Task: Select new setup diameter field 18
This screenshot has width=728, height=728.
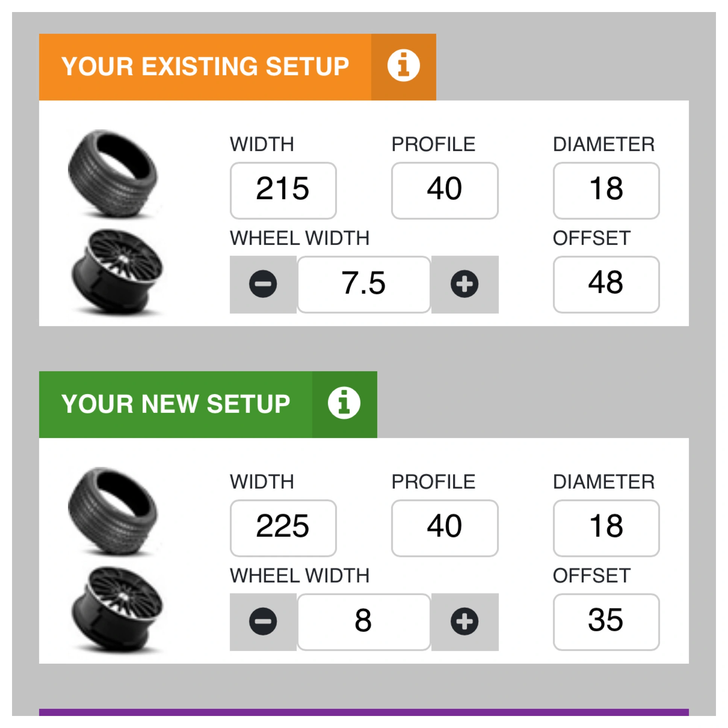Action: (x=606, y=528)
